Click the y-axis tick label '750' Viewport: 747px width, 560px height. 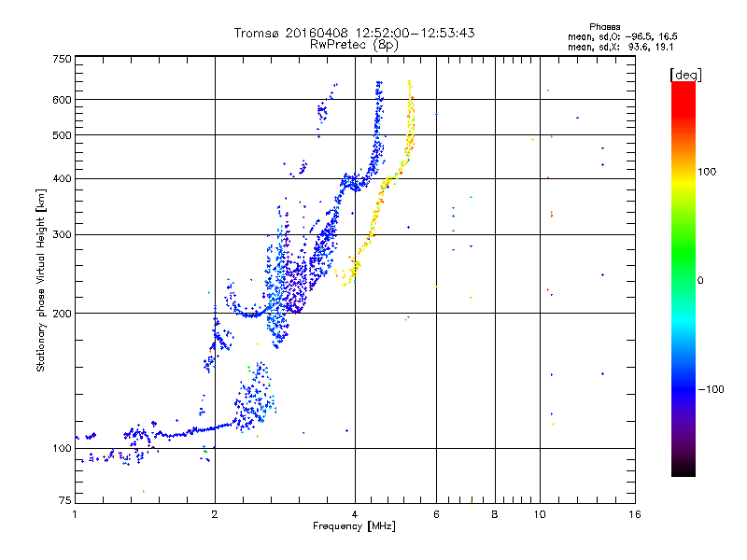coord(62,59)
